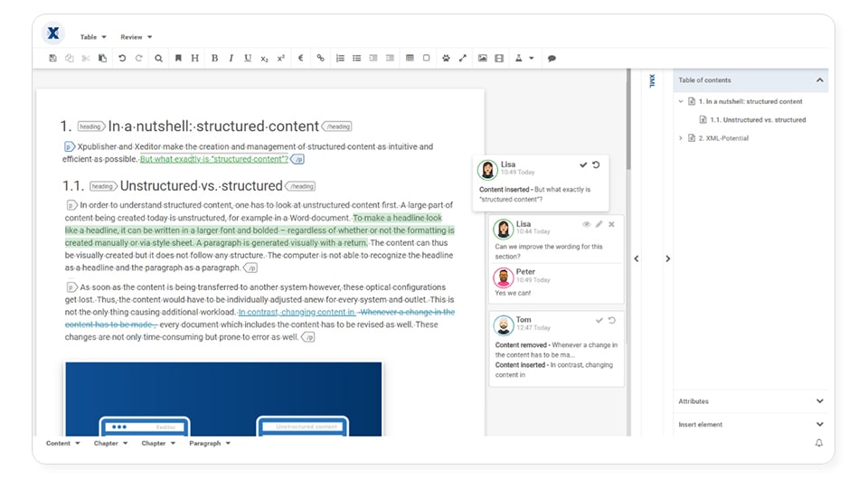Insert a table from the toolbar
This screenshot has height=488, width=868.
pos(410,59)
